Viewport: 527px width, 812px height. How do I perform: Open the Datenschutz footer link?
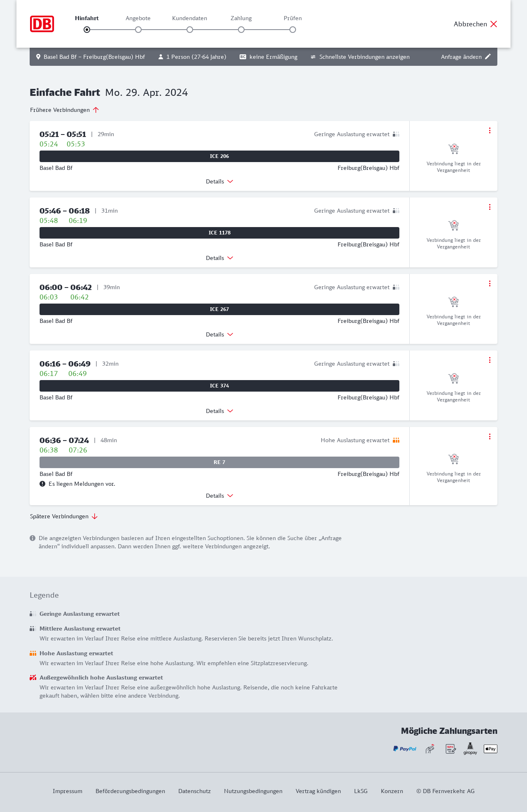tap(194, 791)
